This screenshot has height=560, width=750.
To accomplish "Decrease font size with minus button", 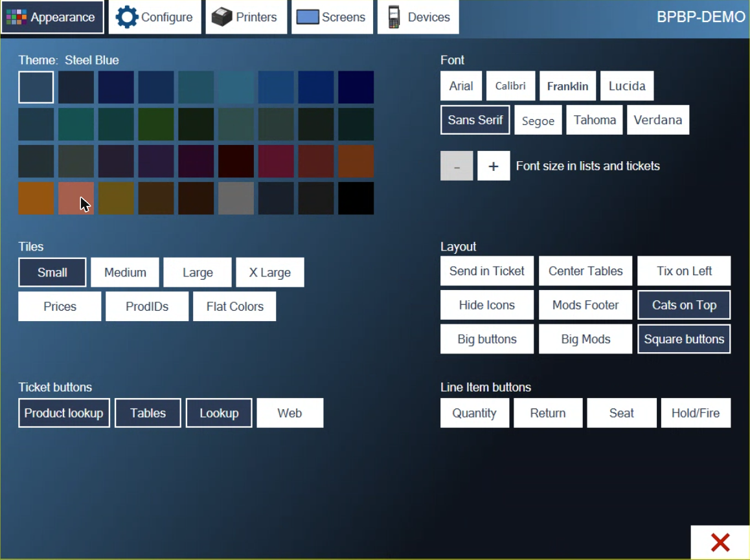I will tap(457, 166).
